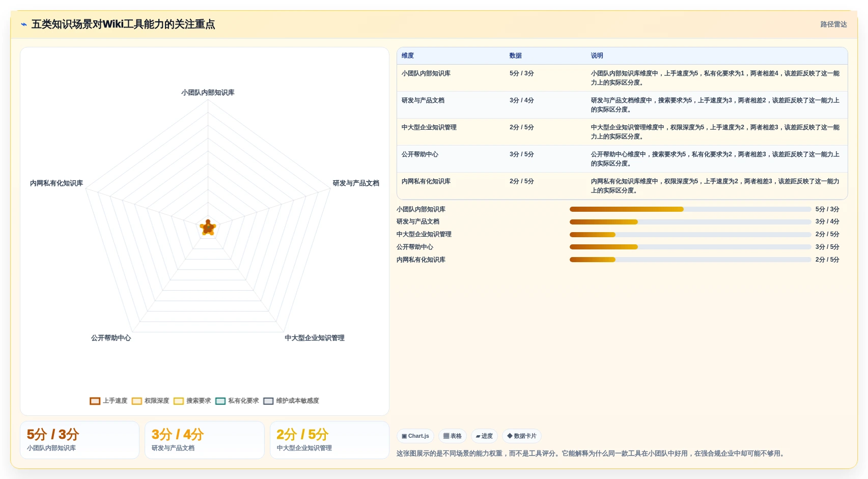Click the 中大型企业知识管理 progress bar
868x479 pixels.
(690, 235)
